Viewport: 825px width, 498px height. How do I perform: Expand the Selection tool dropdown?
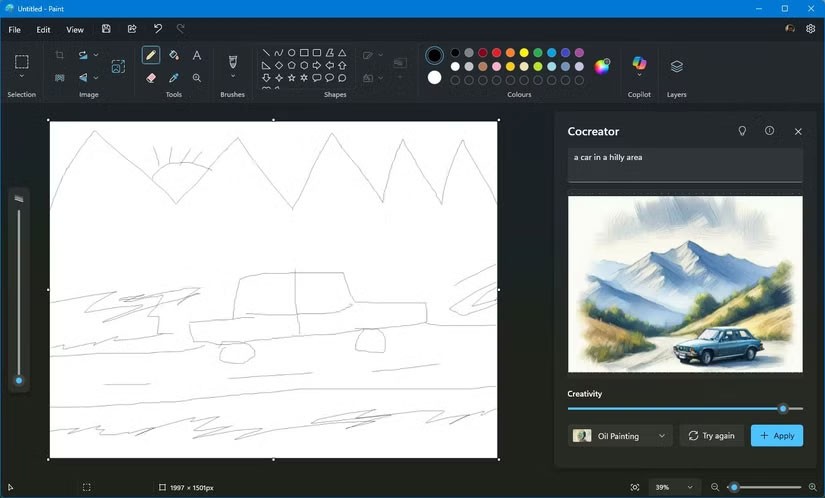(x=21, y=76)
